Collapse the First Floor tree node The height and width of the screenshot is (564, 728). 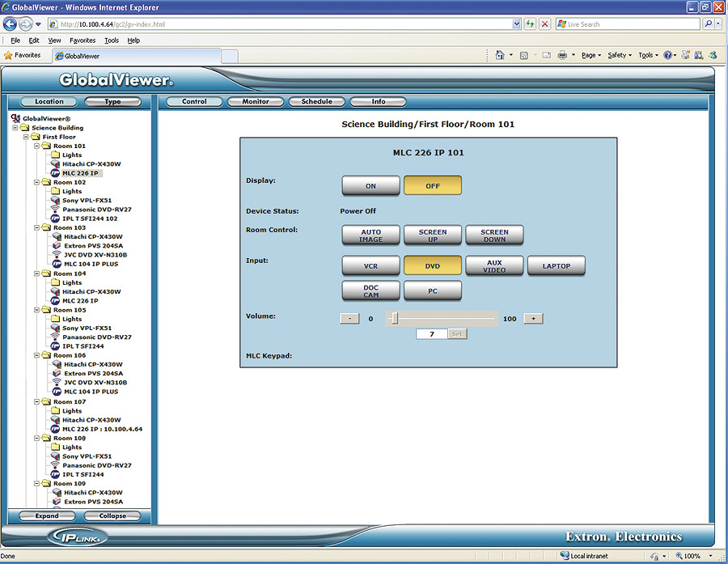coord(26,137)
